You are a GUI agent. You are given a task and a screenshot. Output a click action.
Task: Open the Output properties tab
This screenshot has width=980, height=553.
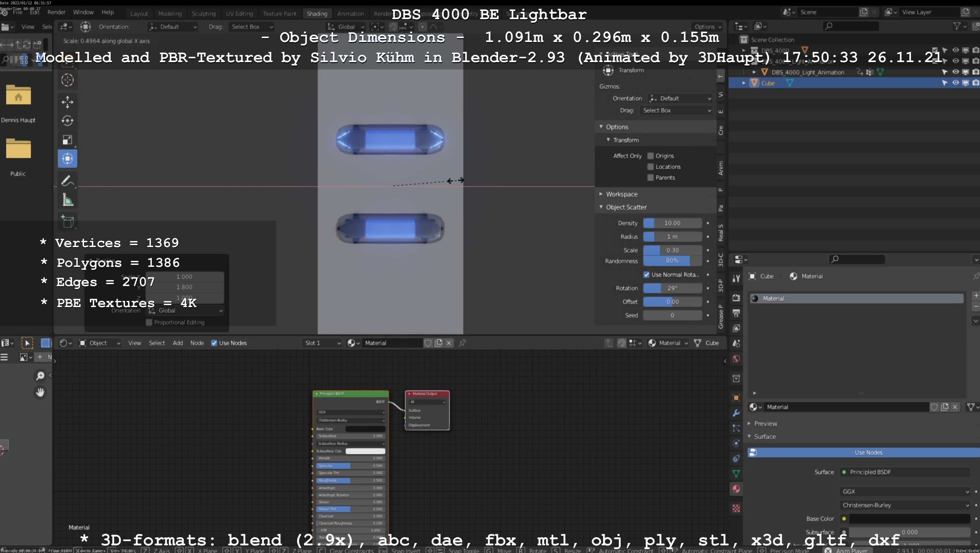pyautogui.click(x=736, y=313)
